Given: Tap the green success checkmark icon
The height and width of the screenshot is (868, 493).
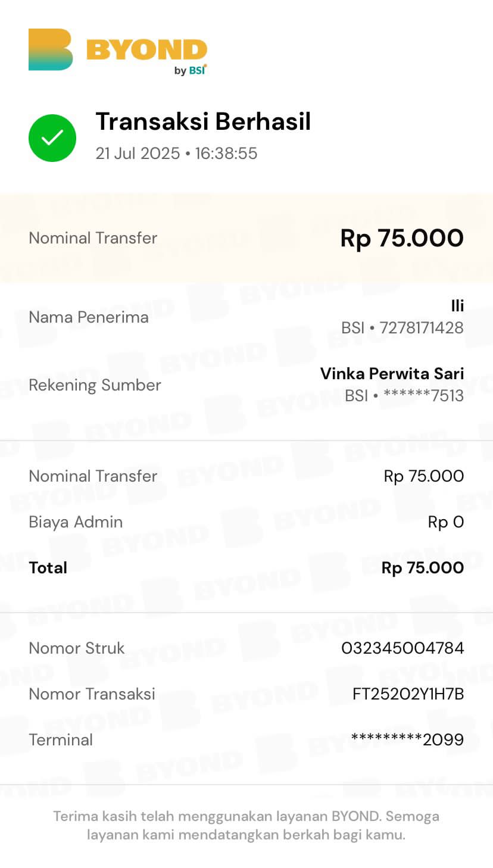Looking at the screenshot, I should point(52,138).
